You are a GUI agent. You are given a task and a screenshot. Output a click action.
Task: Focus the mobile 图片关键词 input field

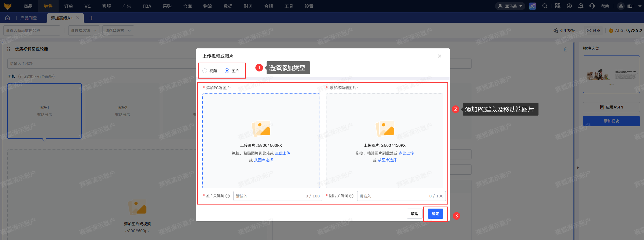point(401,196)
